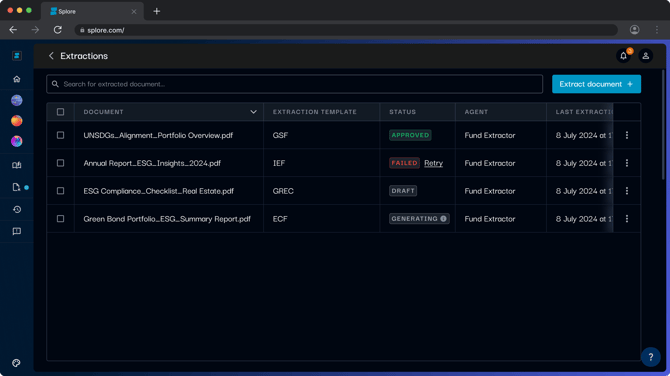Click the APPROVED status badge

[x=410, y=135]
